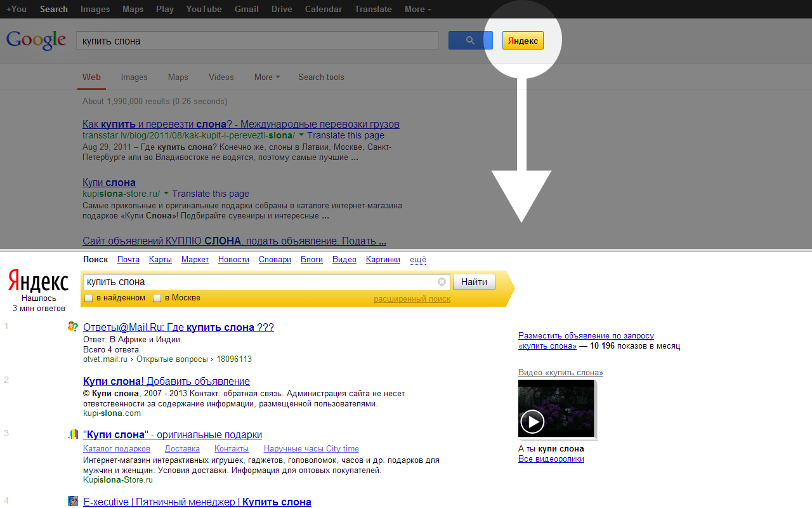Click 'Видео «купить слона»' heading link
Screen dimensions: 812x508
[x=561, y=372]
